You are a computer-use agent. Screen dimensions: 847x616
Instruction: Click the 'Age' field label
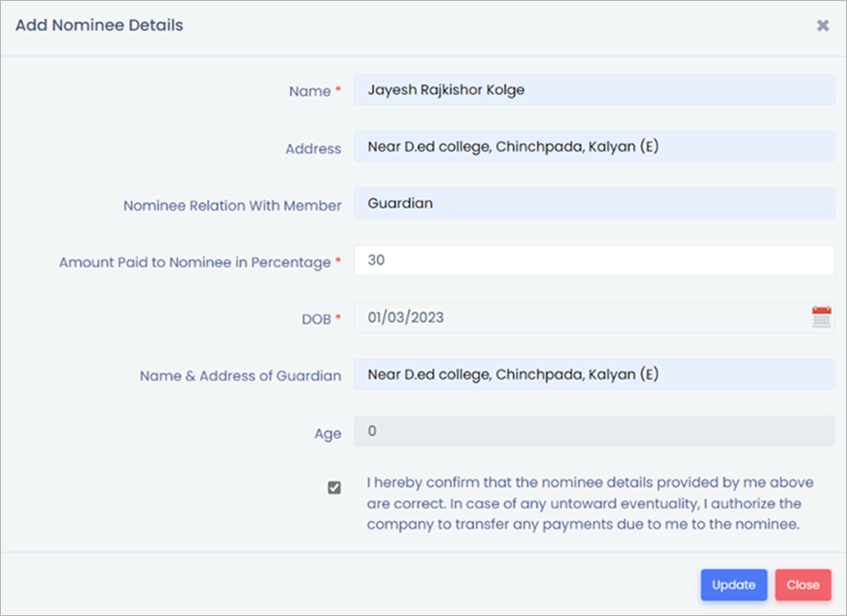coord(327,433)
